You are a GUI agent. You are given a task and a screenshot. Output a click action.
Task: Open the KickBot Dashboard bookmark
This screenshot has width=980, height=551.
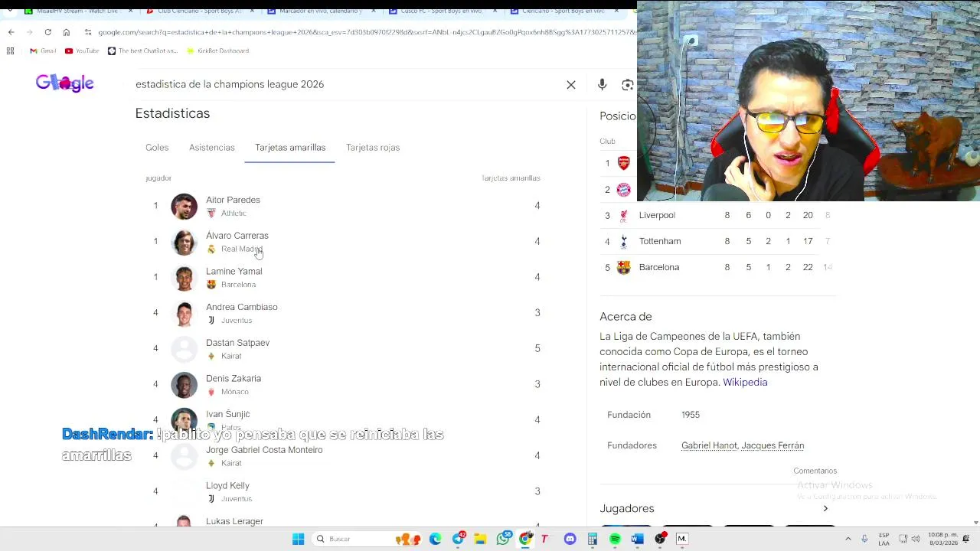[217, 51]
